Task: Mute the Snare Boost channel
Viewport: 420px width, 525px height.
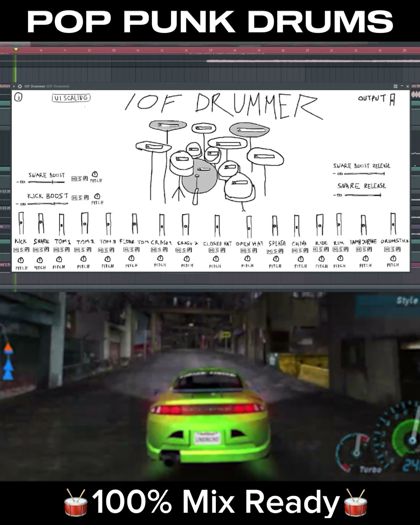Action: pos(74,179)
